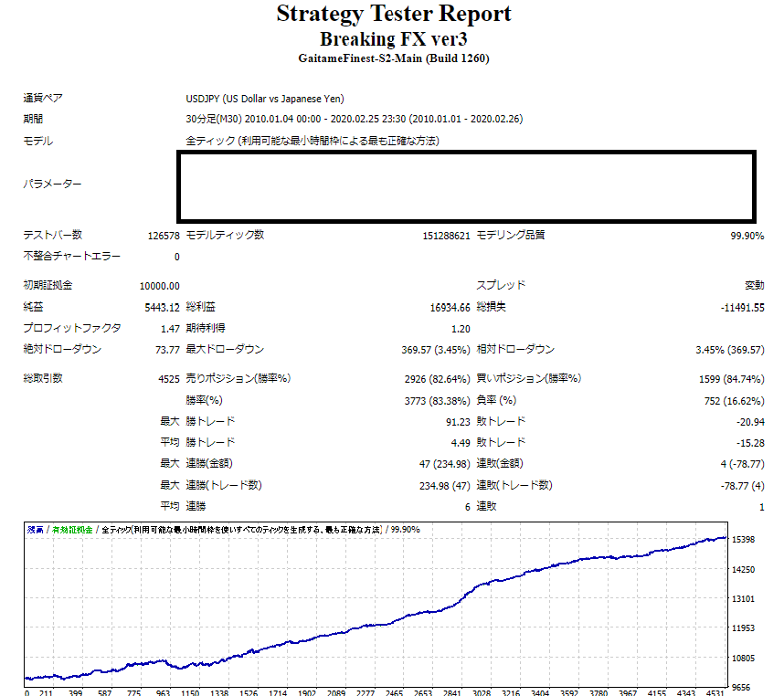Select the 純益 label
This screenshot has width=784, height=696.
point(33,307)
